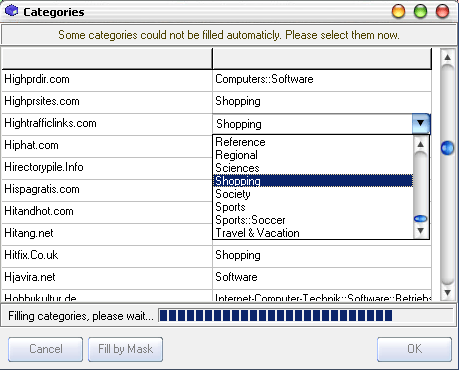Select the Hjavira.net row
Screen dimensions: 459x370
point(107,278)
